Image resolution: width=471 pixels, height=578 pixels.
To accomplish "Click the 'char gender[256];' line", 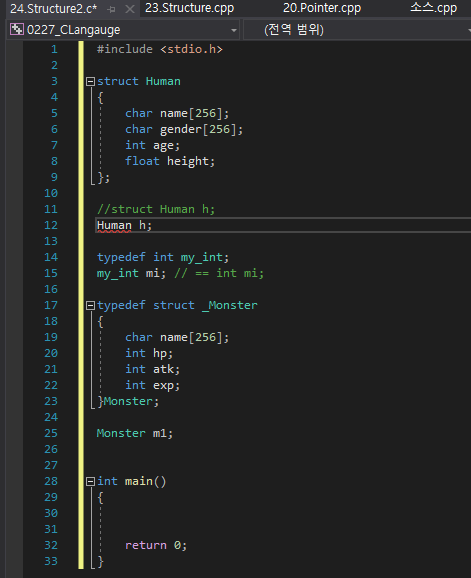I will [184, 129].
